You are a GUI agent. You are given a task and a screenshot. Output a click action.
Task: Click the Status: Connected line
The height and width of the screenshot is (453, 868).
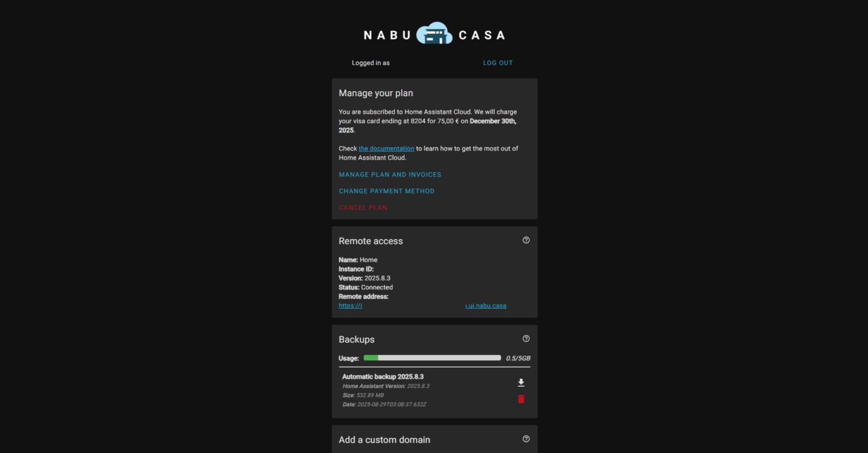click(366, 287)
